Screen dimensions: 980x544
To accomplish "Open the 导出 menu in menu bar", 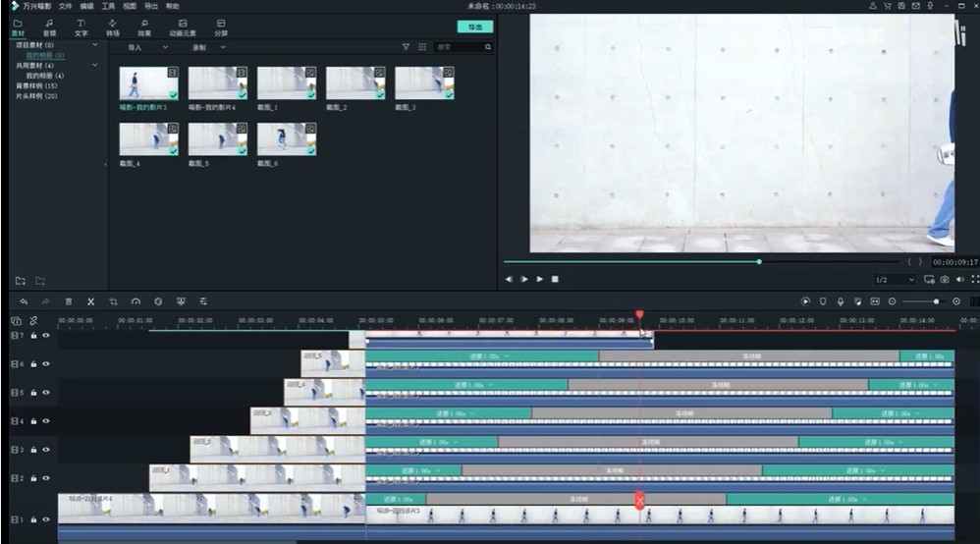I will click(x=151, y=6).
